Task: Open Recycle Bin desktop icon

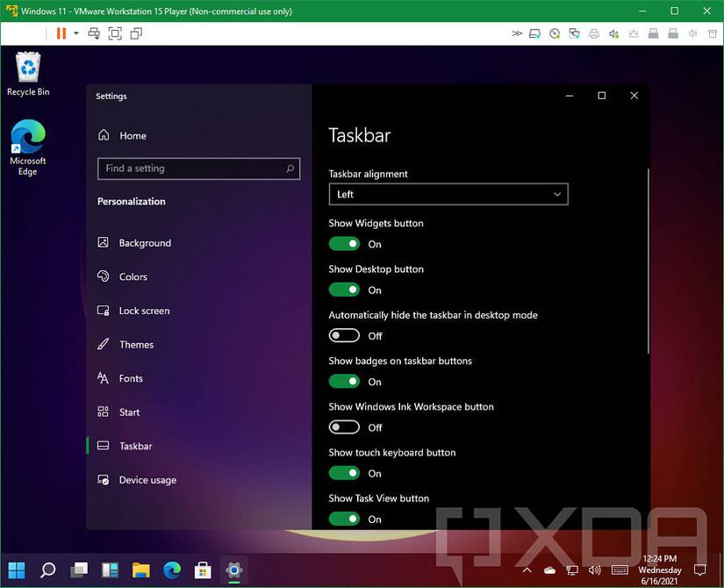Action: click(28, 74)
